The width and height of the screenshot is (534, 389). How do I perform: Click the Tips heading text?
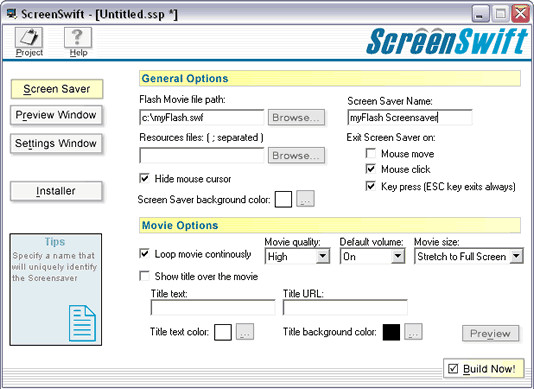55,242
